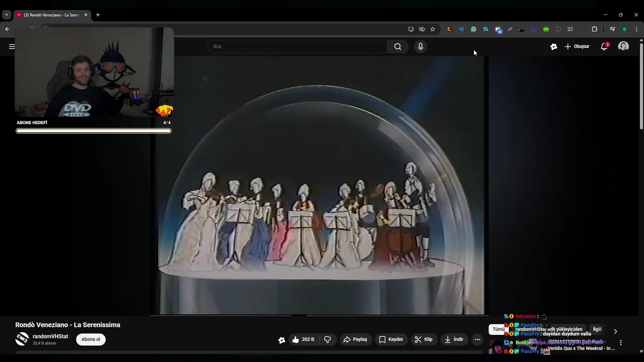644x362 pixels.
Task: Open the notifications bell
Action: pyautogui.click(x=604, y=46)
